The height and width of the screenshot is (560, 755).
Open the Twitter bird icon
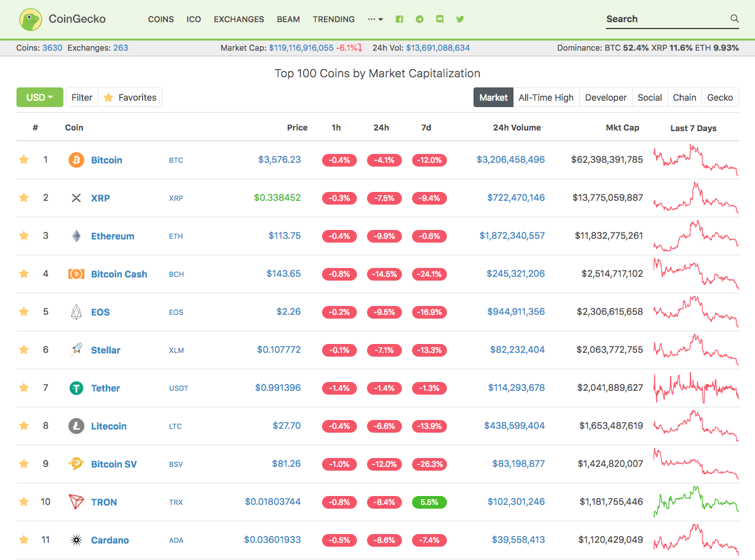pyautogui.click(x=460, y=19)
